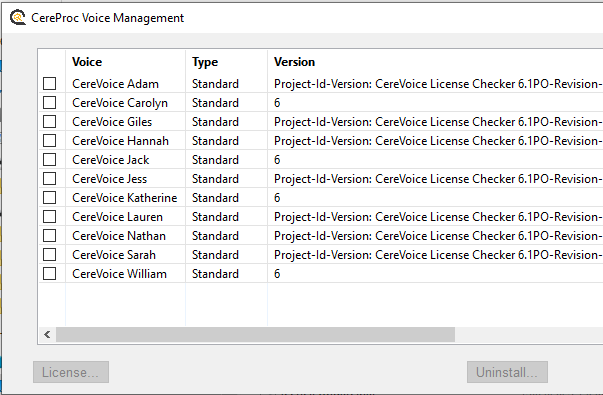This screenshot has height=395, width=603.
Task: Click the CereVoice Katherine name cell
Action: [125, 198]
